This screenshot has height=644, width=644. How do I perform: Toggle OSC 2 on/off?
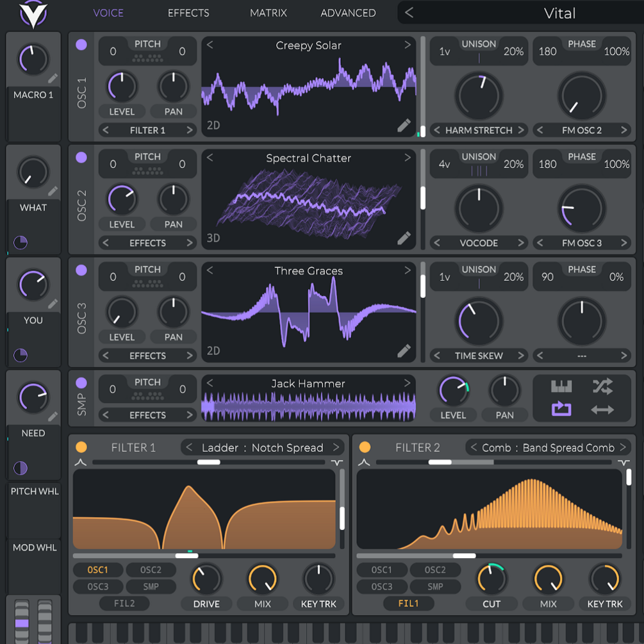coord(81,157)
